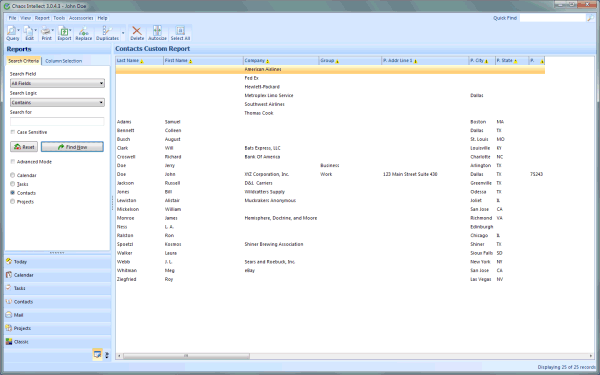The width and height of the screenshot is (600, 375).
Task: Focus the Search for text field
Action: click(x=57, y=121)
